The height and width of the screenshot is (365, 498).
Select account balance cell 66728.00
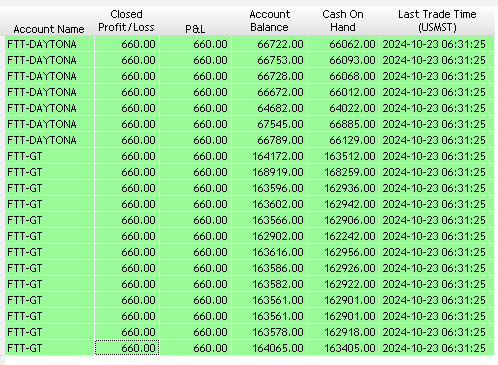point(269,76)
